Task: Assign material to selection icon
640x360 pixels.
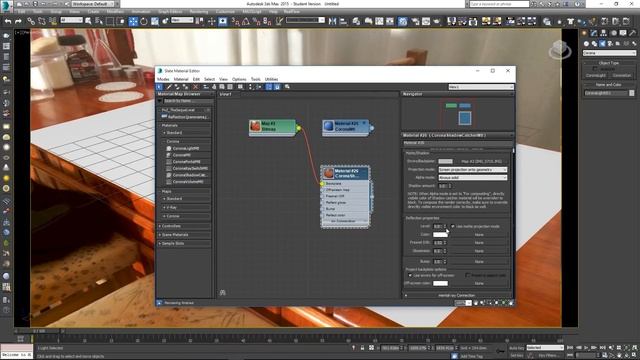Action: click(186, 87)
